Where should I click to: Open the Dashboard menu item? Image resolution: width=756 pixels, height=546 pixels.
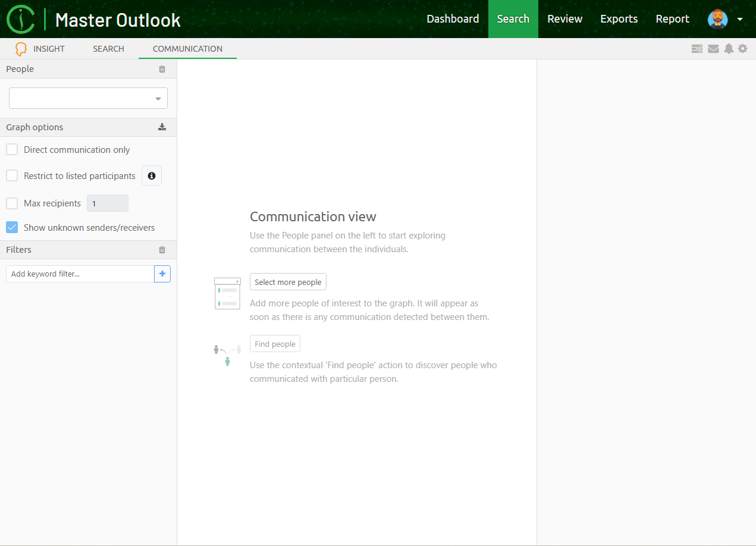(453, 19)
